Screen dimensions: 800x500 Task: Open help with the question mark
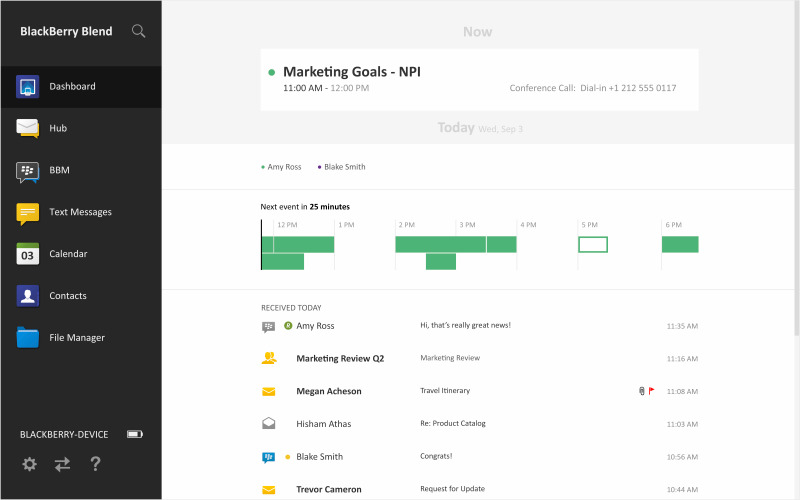click(95, 464)
